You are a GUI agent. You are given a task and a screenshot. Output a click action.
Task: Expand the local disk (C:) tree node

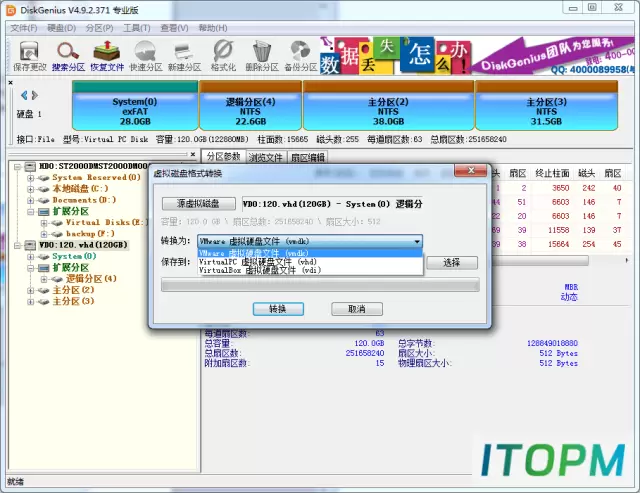click(x=30, y=189)
